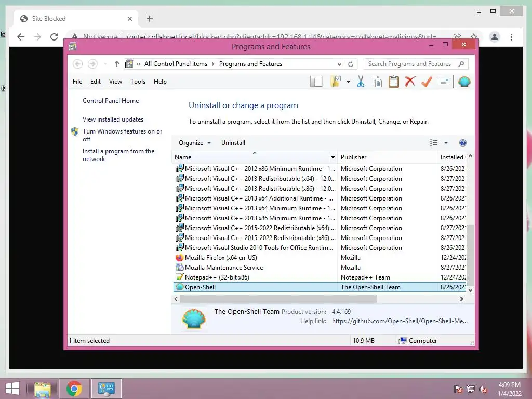Sort by the Name column header
532x399 pixels.
(251, 157)
